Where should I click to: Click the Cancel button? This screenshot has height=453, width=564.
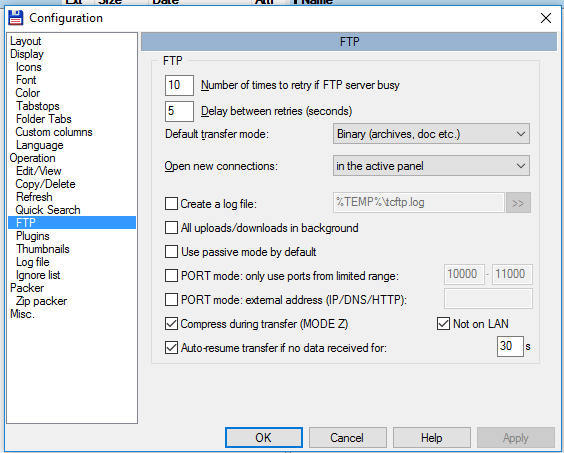(x=347, y=438)
